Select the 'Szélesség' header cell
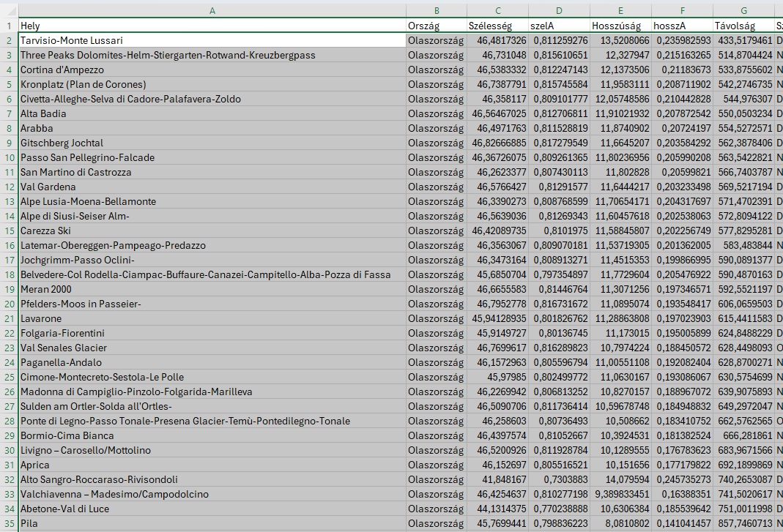This screenshot has width=783, height=532. 497,26
